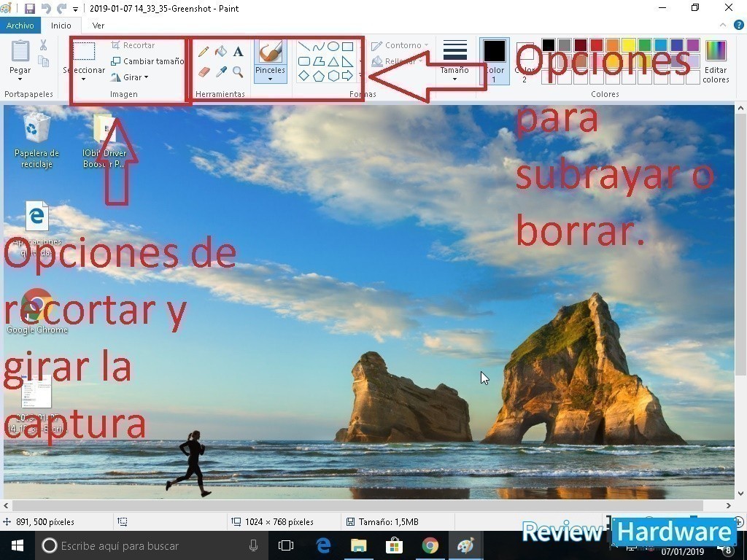Choose the polygon shape

click(x=319, y=61)
